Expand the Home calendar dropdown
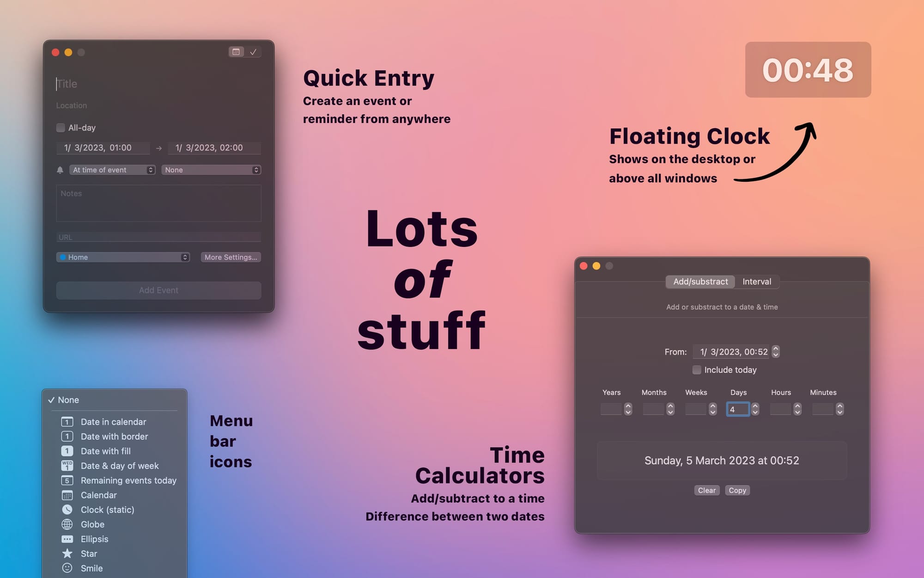 click(123, 257)
